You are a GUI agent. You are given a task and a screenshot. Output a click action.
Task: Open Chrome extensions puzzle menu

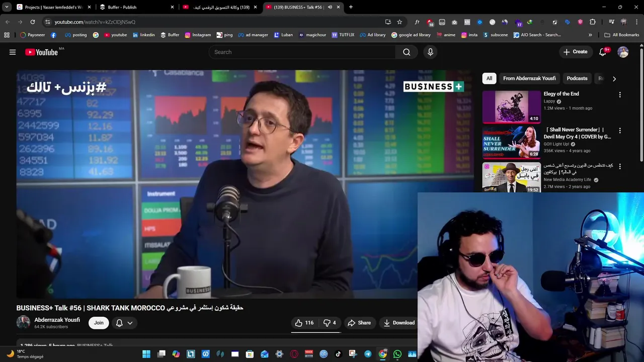[x=592, y=22]
